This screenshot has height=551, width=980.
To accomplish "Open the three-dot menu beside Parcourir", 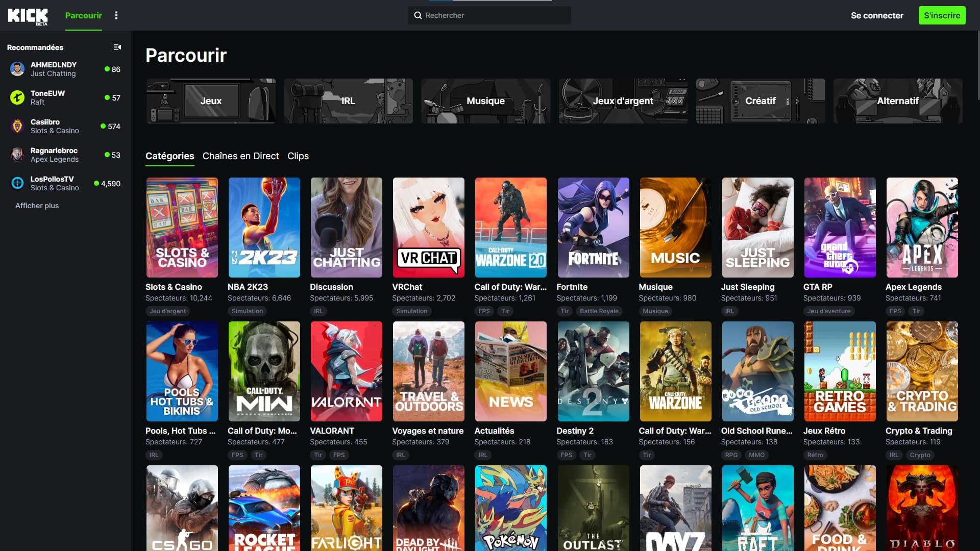I will click(x=116, y=15).
